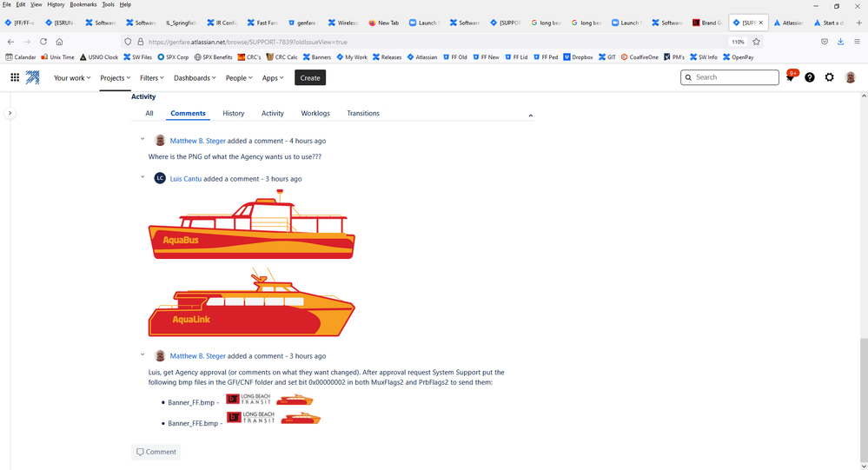Click the browser address bar URL
The width and height of the screenshot is (868, 470).
point(248,42)
